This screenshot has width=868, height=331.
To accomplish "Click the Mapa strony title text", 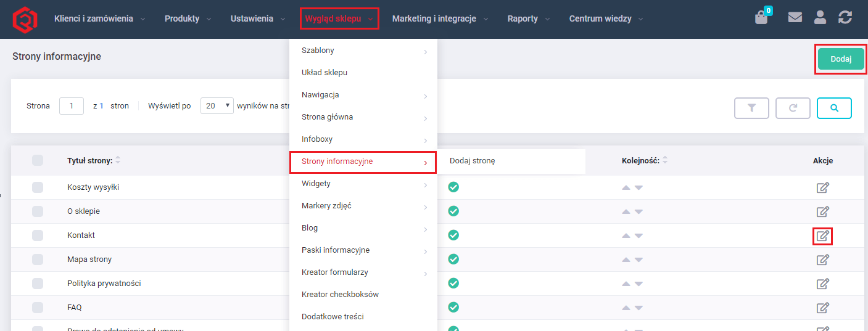I will tap(89, 259).
